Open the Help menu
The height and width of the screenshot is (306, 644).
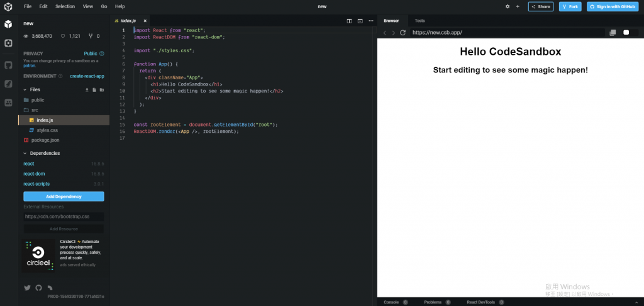pyautogui.click(x=120, y=6)
